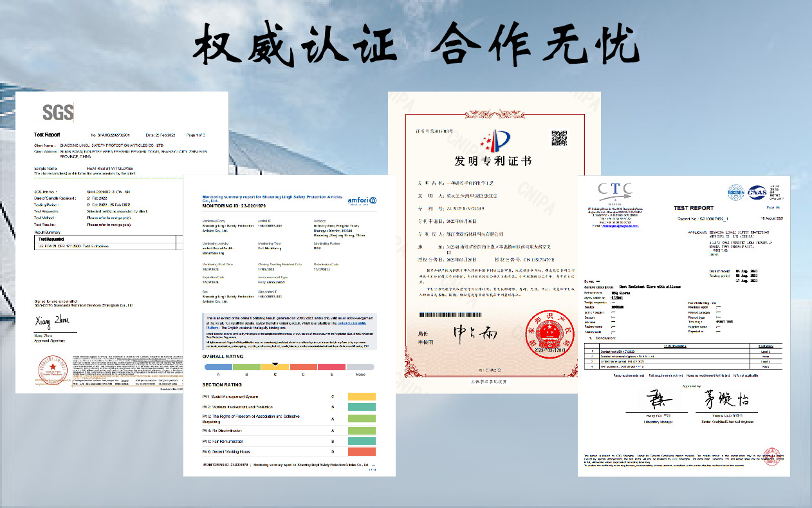812x508 pixels.
Task: Click the green rating bar for PA2
Action: point(362,406)
